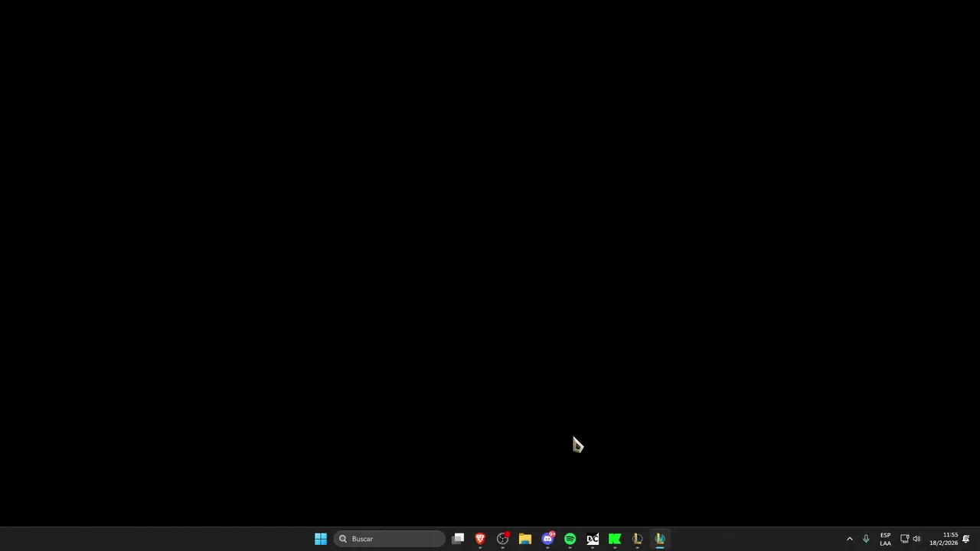Launch the Brave browser from the taskbar
Viewport: 980px width, 551px height.
point(480,539)
